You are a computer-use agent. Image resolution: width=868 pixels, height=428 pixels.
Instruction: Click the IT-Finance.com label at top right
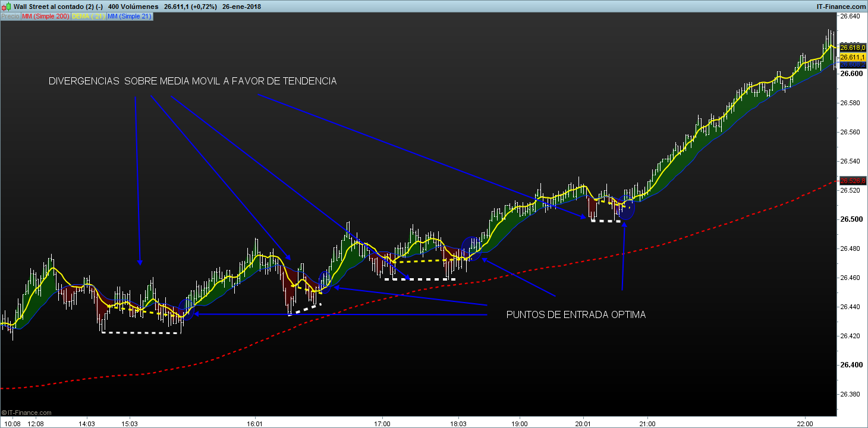(x=842, y=6)
